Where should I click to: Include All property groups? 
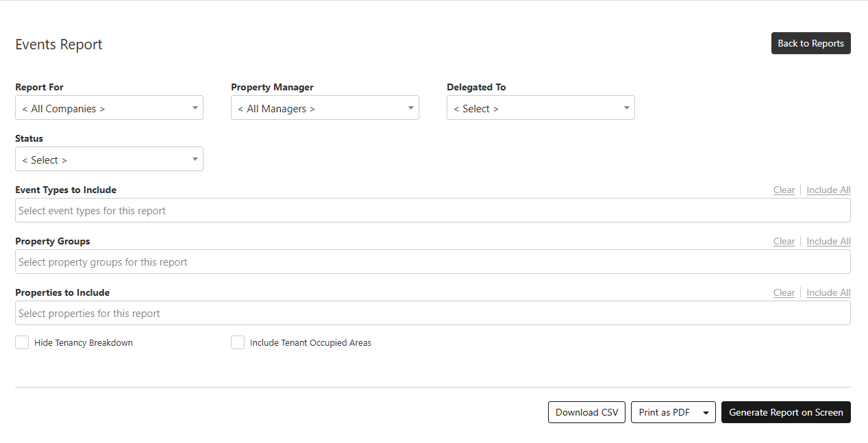(828, 242)
